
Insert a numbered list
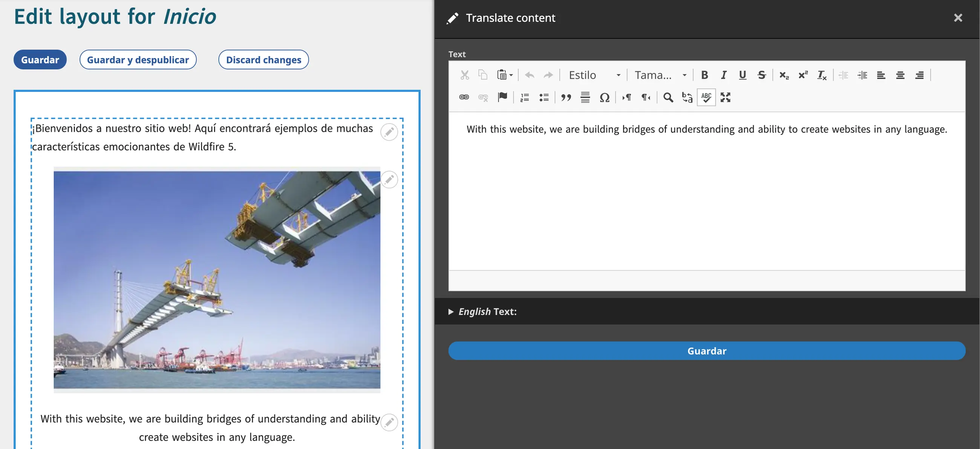coord(525,97)
